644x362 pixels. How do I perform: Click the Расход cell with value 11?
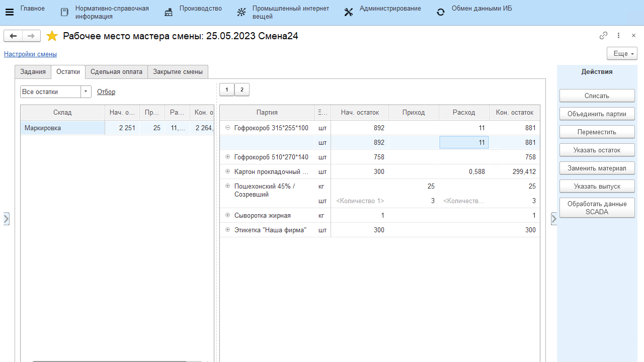(x=464, y=143)
